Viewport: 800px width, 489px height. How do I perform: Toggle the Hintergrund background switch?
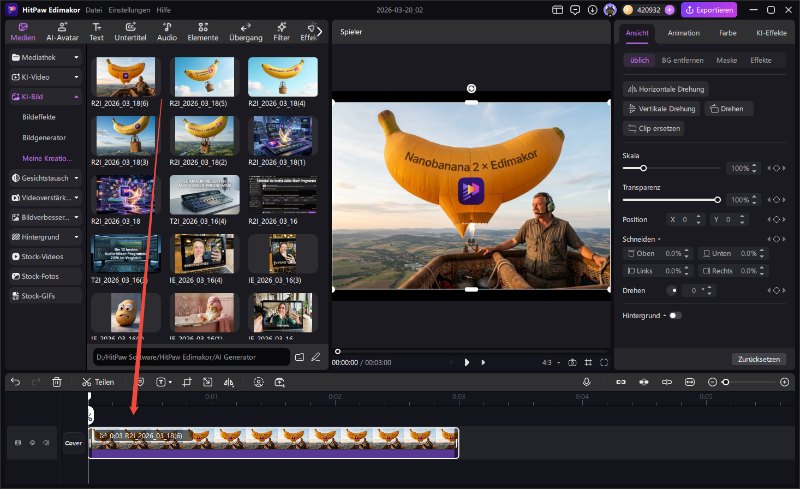tap(675, 315)
